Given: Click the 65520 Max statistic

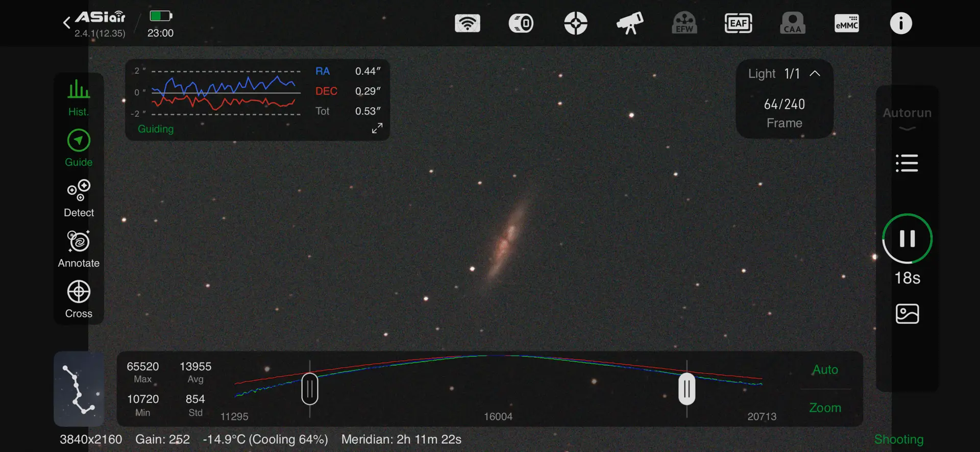Looking at the screenshot, I should pyautogui.click(x=143, y=372).
